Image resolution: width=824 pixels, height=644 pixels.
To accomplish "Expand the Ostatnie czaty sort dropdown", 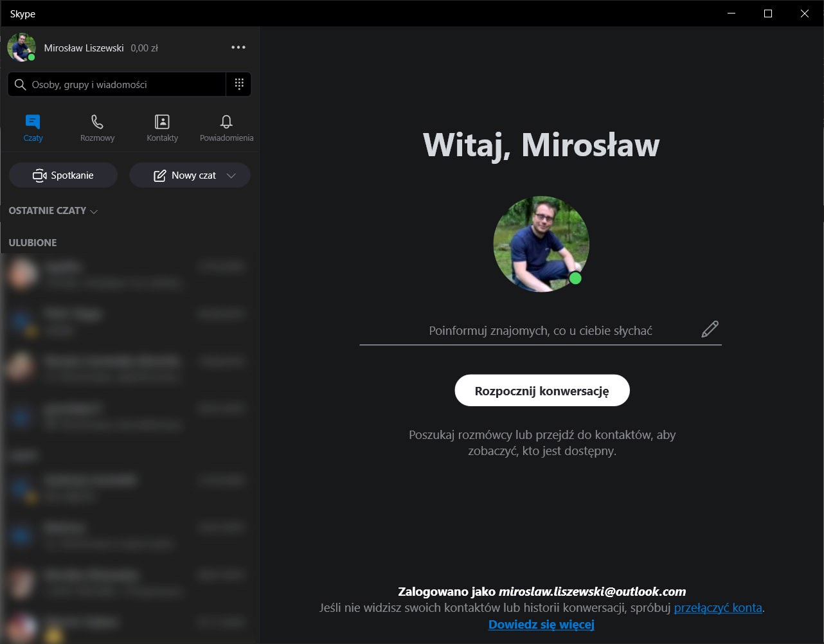I will point(53,211).
